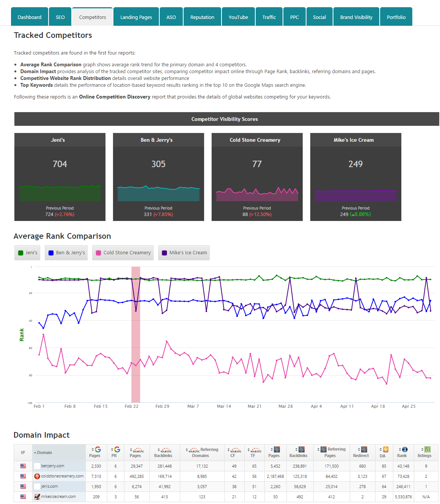This screenshot has width=440, height=504.
Task: Toggle Ben & Jerry's chart series
Action: click(x=67, y=253)
